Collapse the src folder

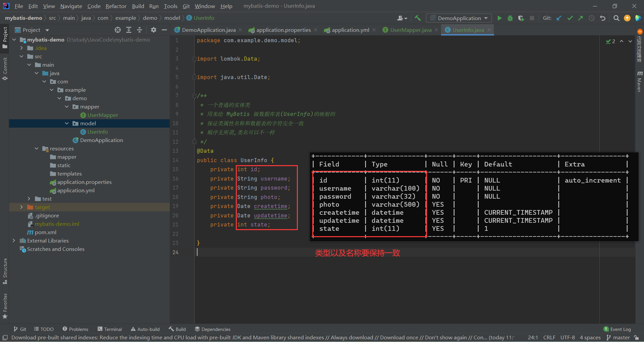coord(21,57)
